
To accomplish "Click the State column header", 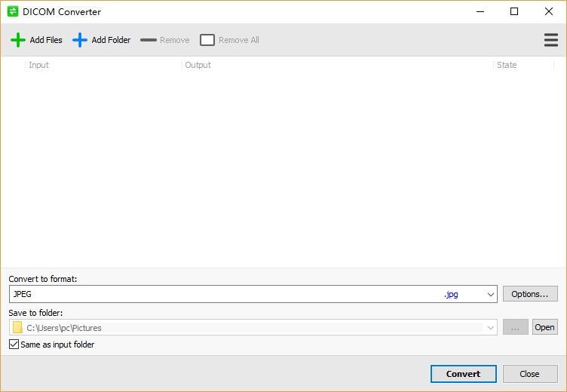I will click(x=523, y=65).
